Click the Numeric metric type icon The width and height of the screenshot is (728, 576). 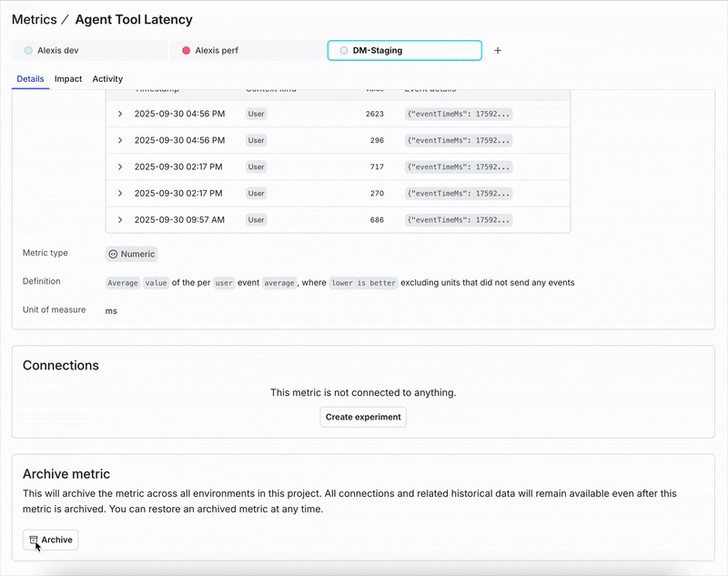click(x=113, y=254)
